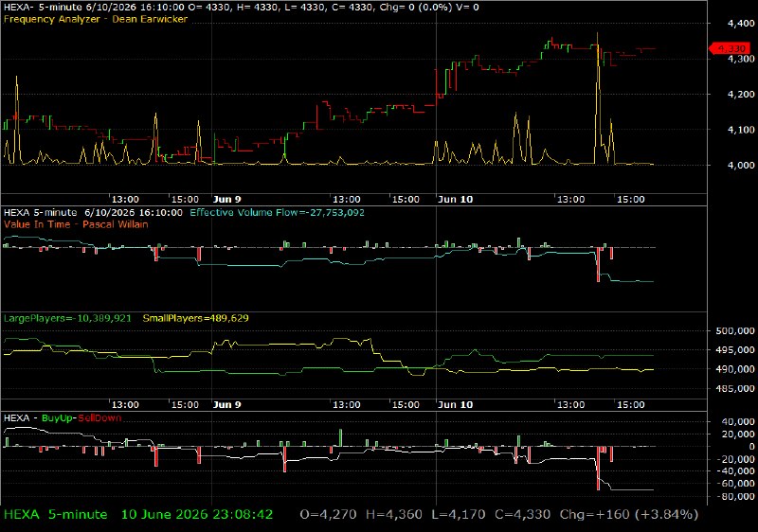Click the 4,200 price axis label
The image size is (758, 532).
point(741,94)
